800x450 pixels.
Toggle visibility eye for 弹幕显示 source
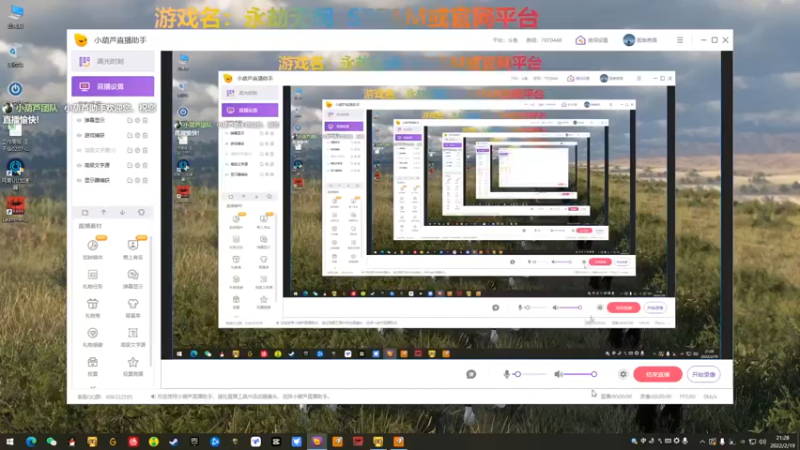[x=79, y=120]
